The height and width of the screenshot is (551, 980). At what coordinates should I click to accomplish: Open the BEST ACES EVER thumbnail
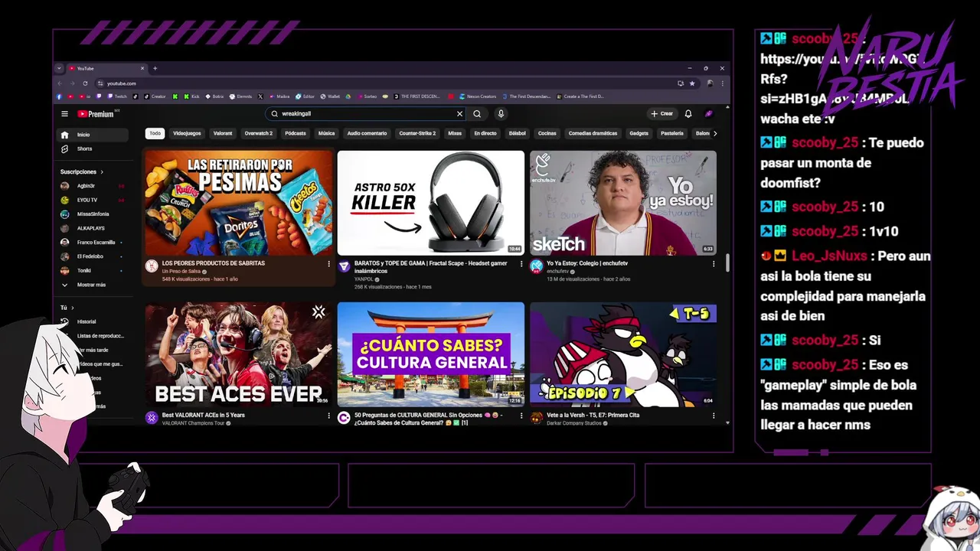tap(239, 354)
